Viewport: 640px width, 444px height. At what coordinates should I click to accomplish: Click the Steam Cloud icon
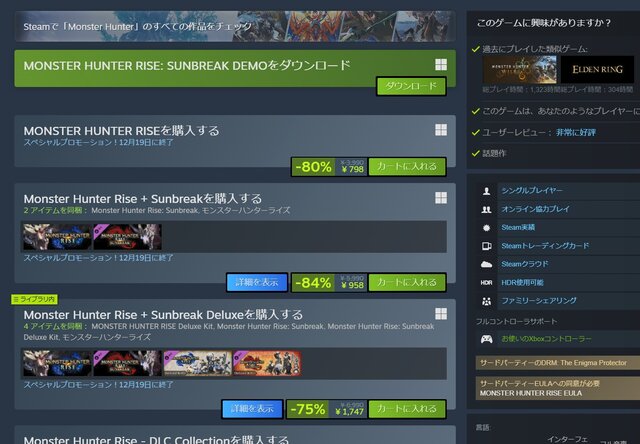click(487, 264)
